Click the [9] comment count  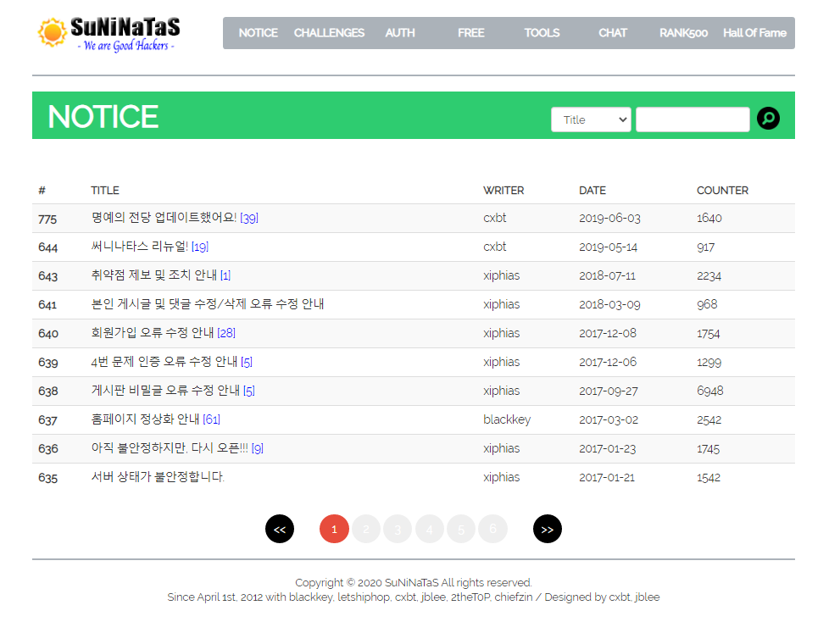pyautogui.click(x=257, y=449)
